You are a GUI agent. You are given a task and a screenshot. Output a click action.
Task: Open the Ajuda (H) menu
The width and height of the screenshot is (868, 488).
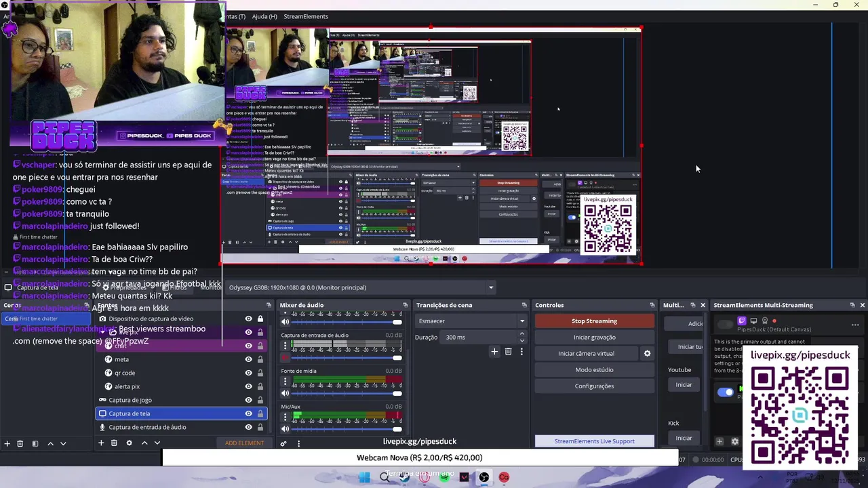tap(264, 16)
